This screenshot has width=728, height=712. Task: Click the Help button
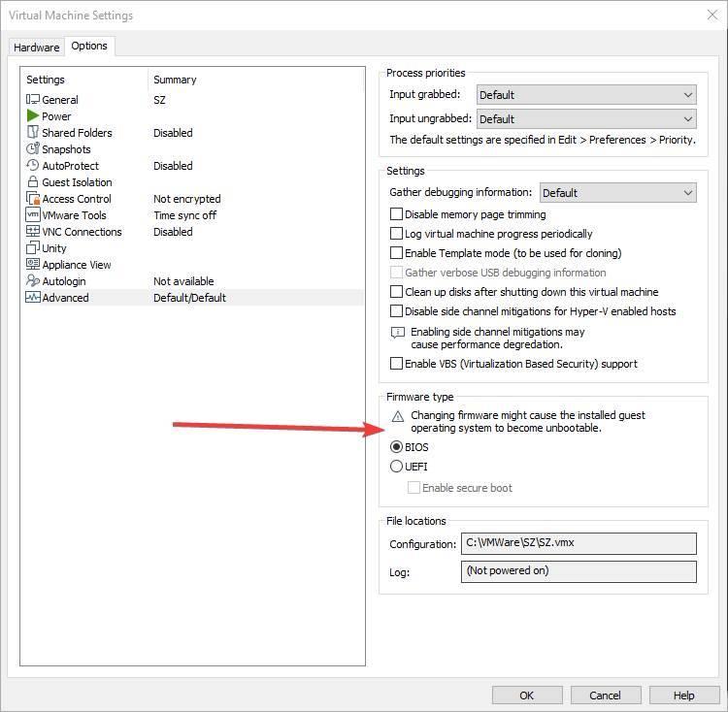pyautogui.click(x=684, y=696)
